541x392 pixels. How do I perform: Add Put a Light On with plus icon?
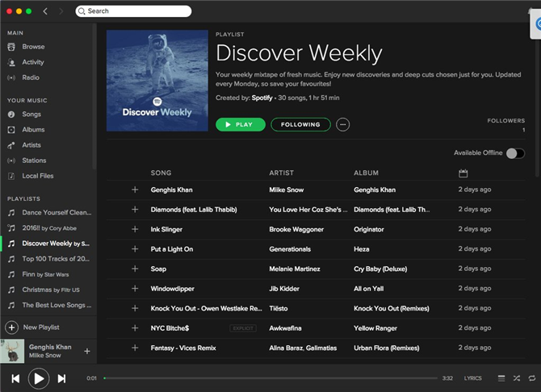pos(135,249)
